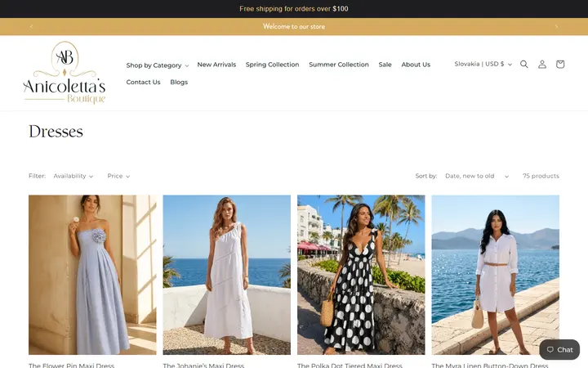Click the Welcome to our store announcement
The image size is (588, 368).
[x=294, y=26]
